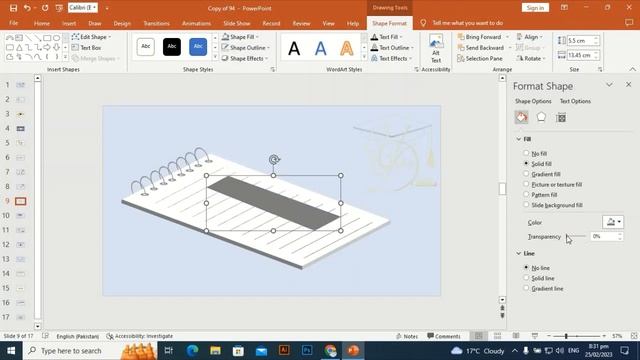Choose black A WordArt style
Viewport: 640px width, 360px height.
(x=294, y=49)
